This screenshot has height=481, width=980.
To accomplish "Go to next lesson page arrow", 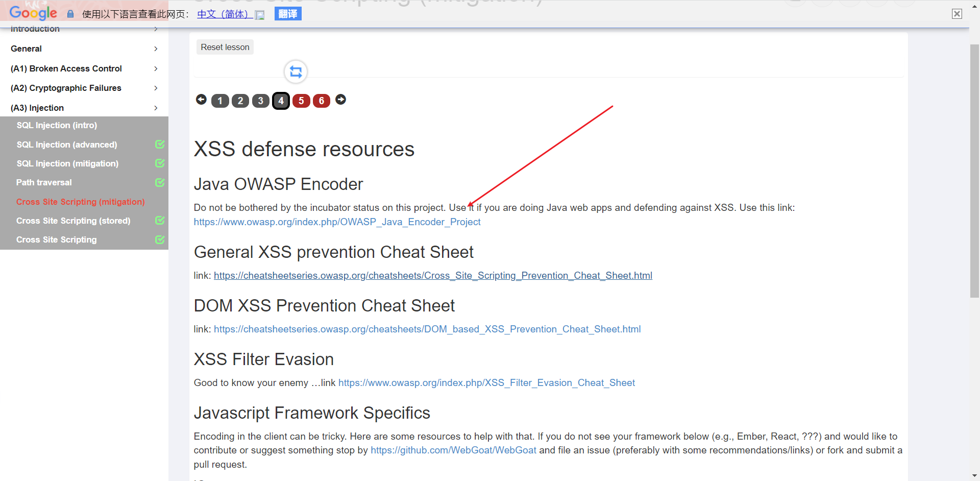I will 341,100.
